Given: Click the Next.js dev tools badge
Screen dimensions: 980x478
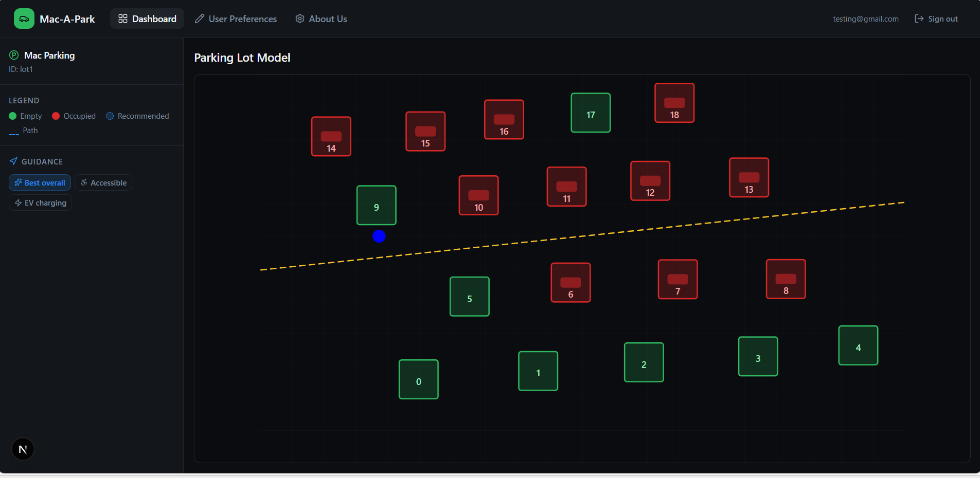Looking at the screenshot, I should 23,449.
